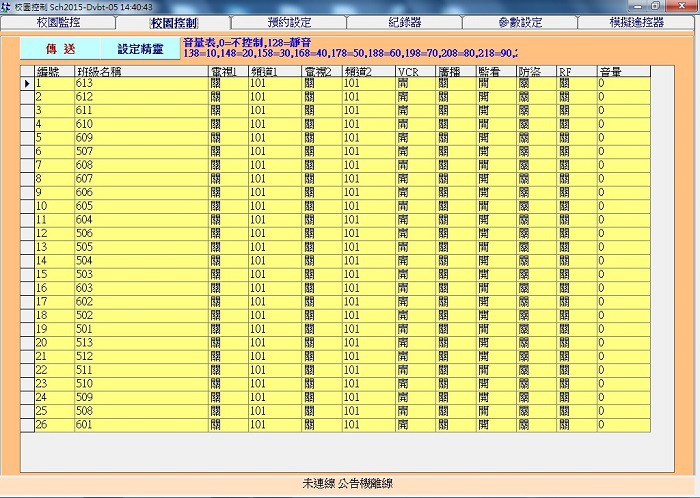Launch the 設定精靈 wizard button
Viewport: 700px width, 498px height.
click(x=140, y=48)
